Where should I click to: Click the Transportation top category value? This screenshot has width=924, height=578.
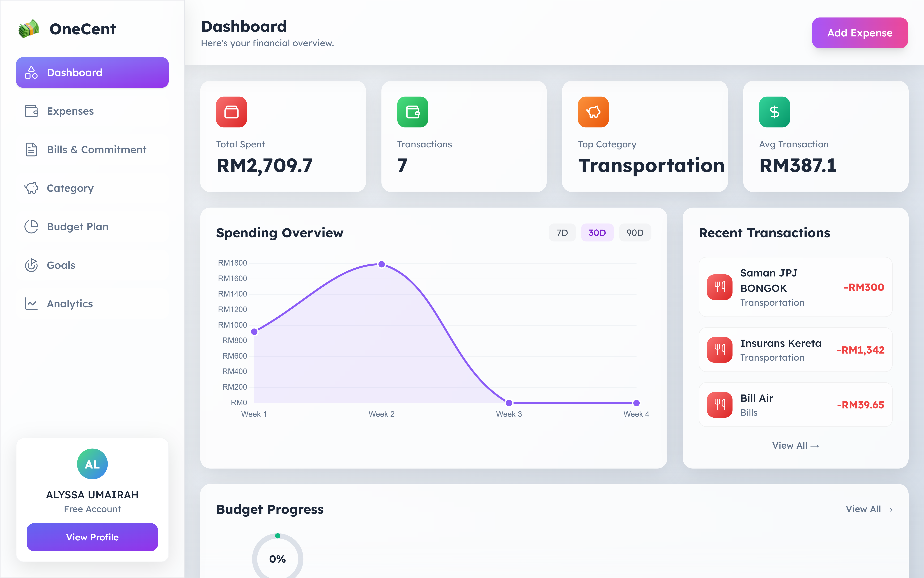point(651,166)
